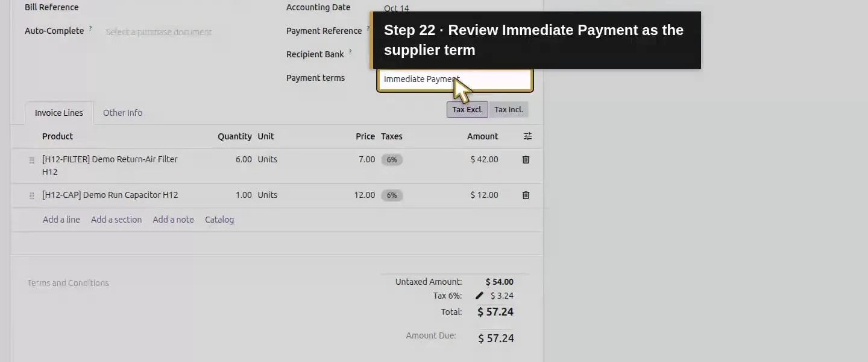Select the [H12-FILTER] Demo Return-Air Filter product
868x362 pixels.
click(x=110, y=165)
